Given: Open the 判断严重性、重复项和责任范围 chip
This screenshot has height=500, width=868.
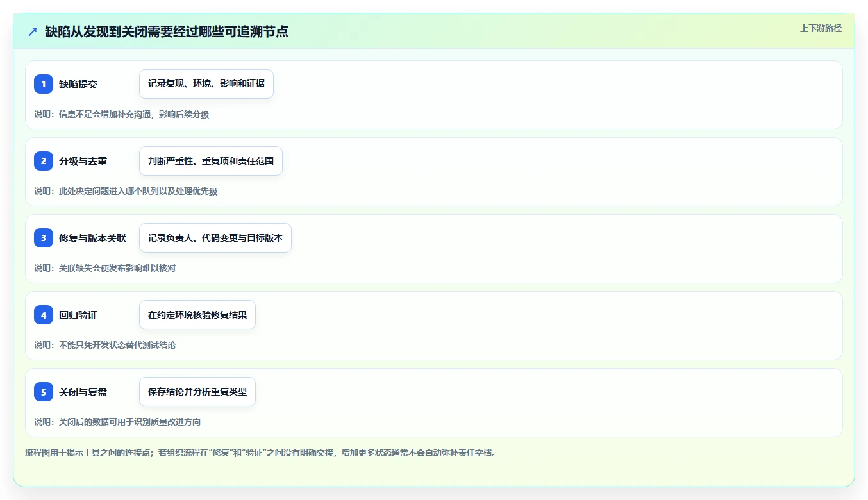Looking at the screenshot, I should [211, 161].
